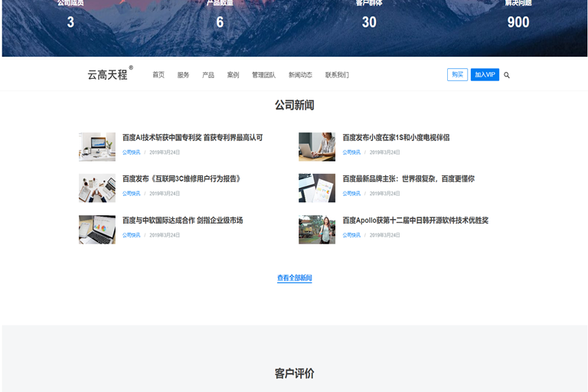This screenshot has height=392, width=588.
Task: Click thumbnail of 百度Apollo news item
Action: click(317, 230)
